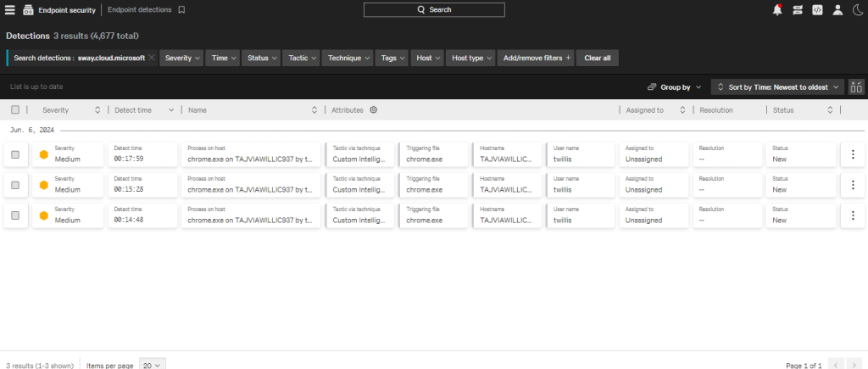Open the Tags filter dropdown
Image resolution: width=868 pixels, height=369 pixels.
pyautogui.click(x=392, y=58)
